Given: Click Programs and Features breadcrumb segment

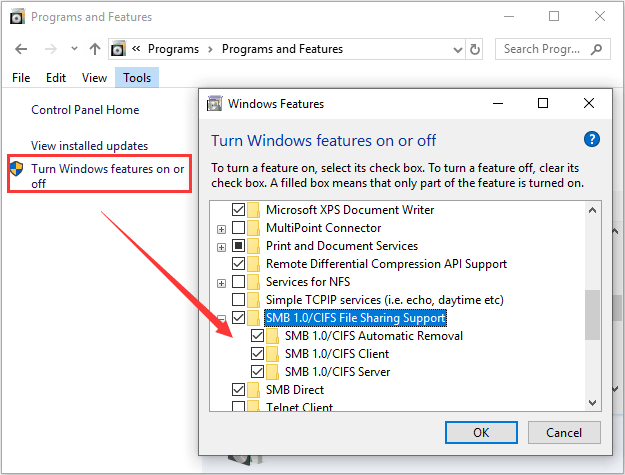Looking at the screenshot, I should point(282,49).
